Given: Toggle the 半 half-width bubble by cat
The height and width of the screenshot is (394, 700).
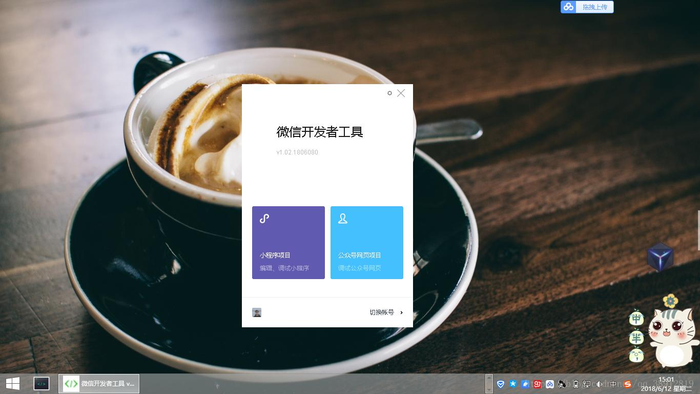Looking at the screenshot, I should click(636, 338).
